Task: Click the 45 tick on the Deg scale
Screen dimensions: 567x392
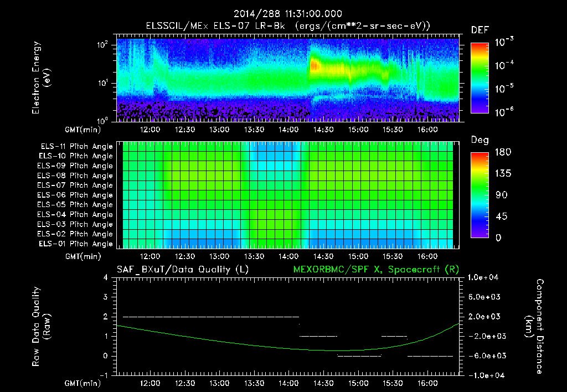Action: (x=502, y=216)
